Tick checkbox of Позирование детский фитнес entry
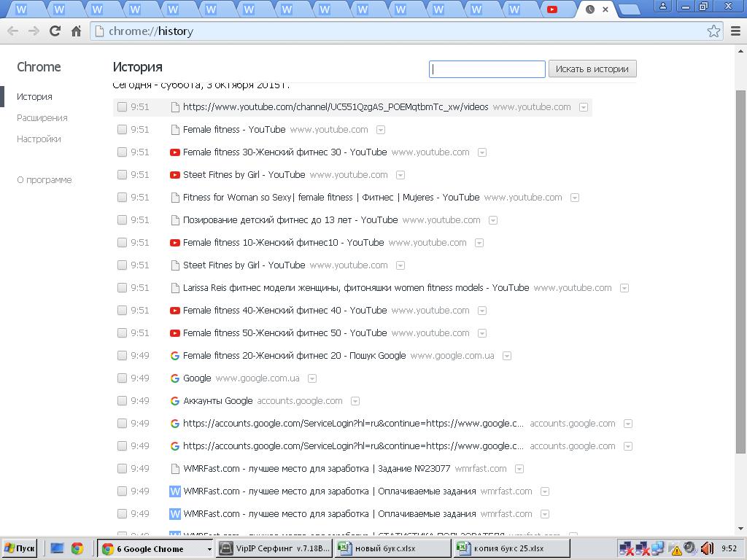The image size is (747, 560). [122, 220]
